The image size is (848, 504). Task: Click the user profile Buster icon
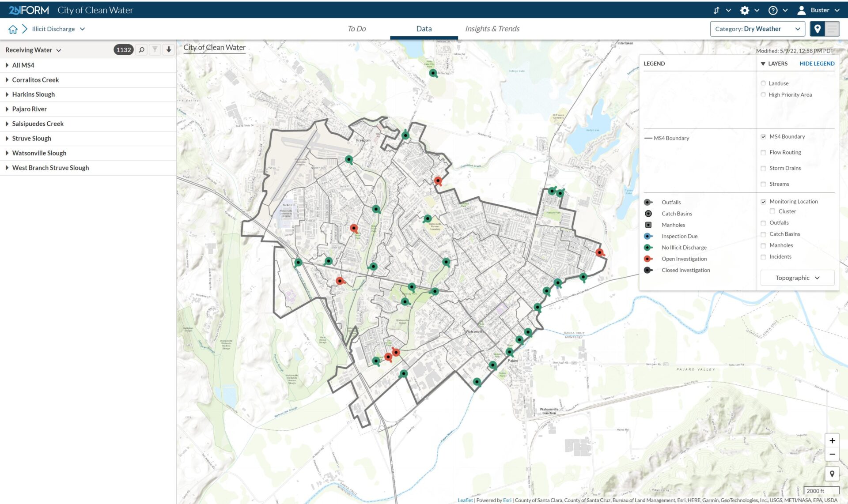pos(802,10)
